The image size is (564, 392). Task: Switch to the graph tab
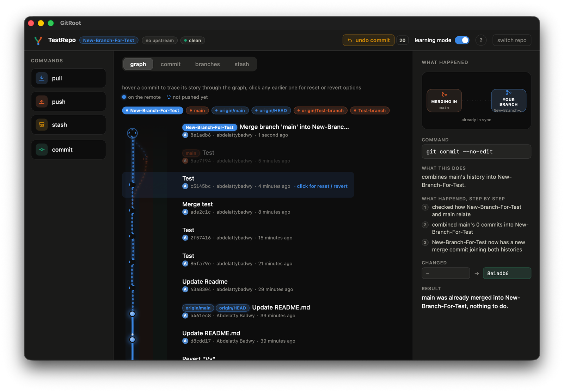pyautogui.click(x=138, y=64)
